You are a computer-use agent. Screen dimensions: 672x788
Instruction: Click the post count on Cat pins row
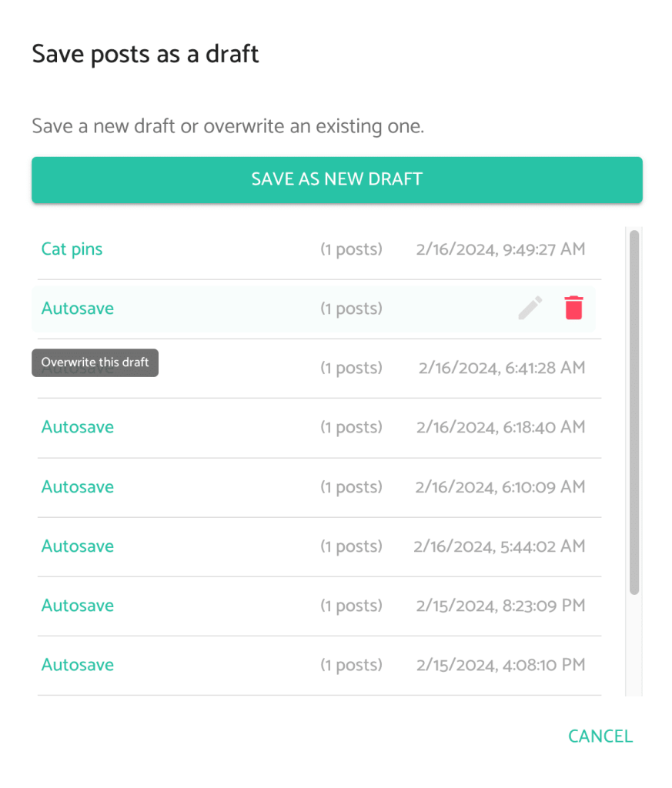pyautogui.click(x=351, y=249)
